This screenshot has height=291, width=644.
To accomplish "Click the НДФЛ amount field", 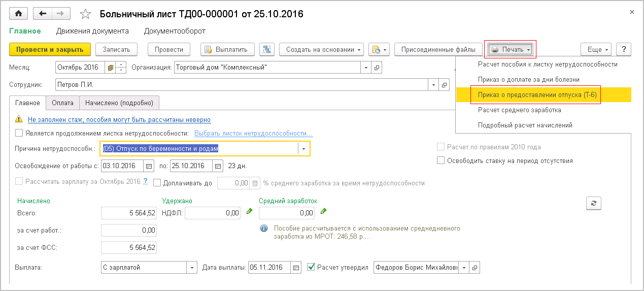I will 213,213.
